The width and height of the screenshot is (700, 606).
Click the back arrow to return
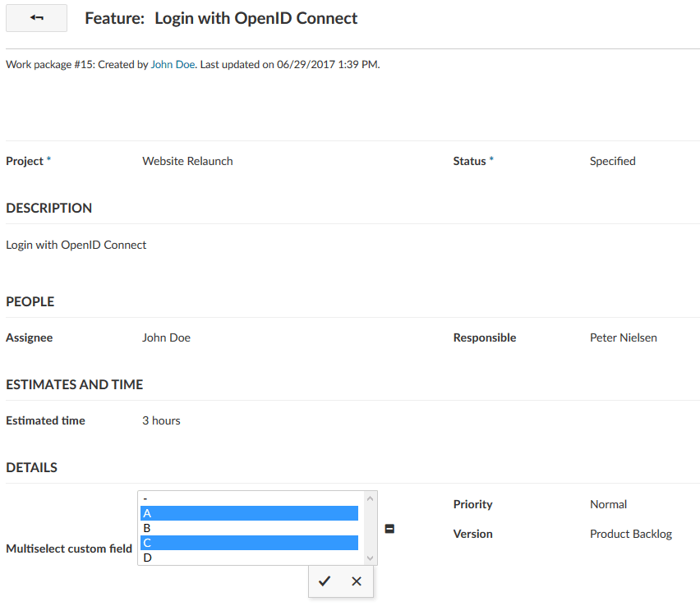tap(36, 17)
